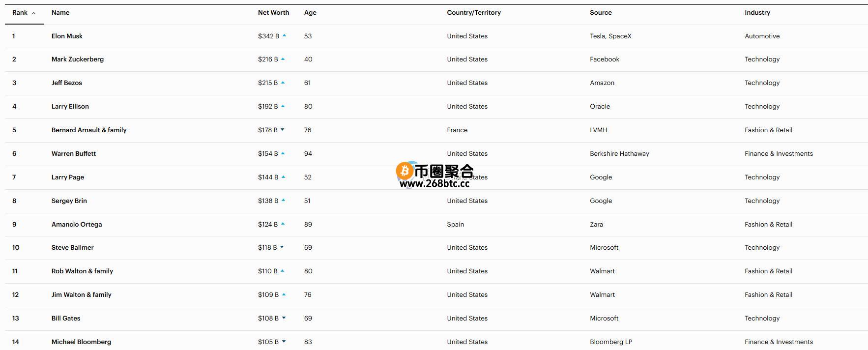Viewport: 868px width, 350px height.
Task: Click the France country cell
Action: point(457,130)
